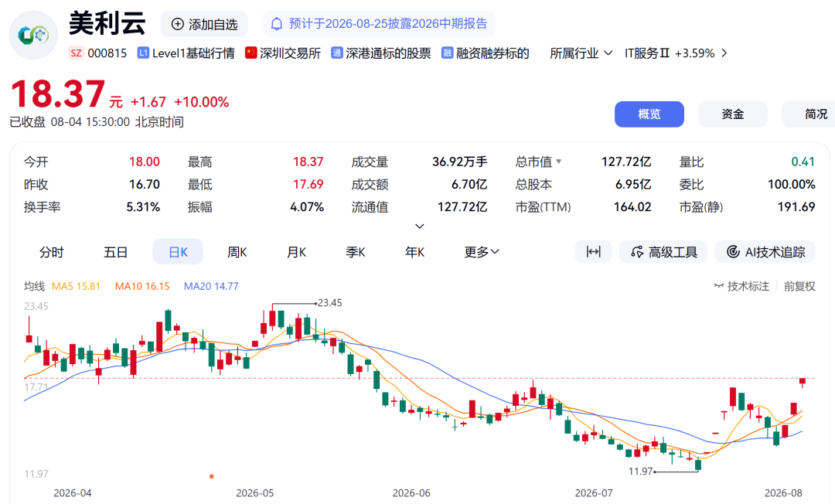Switch to the 资金 tab
The image size is (835, 504).
pyautogui.click(x=733, y=114)
